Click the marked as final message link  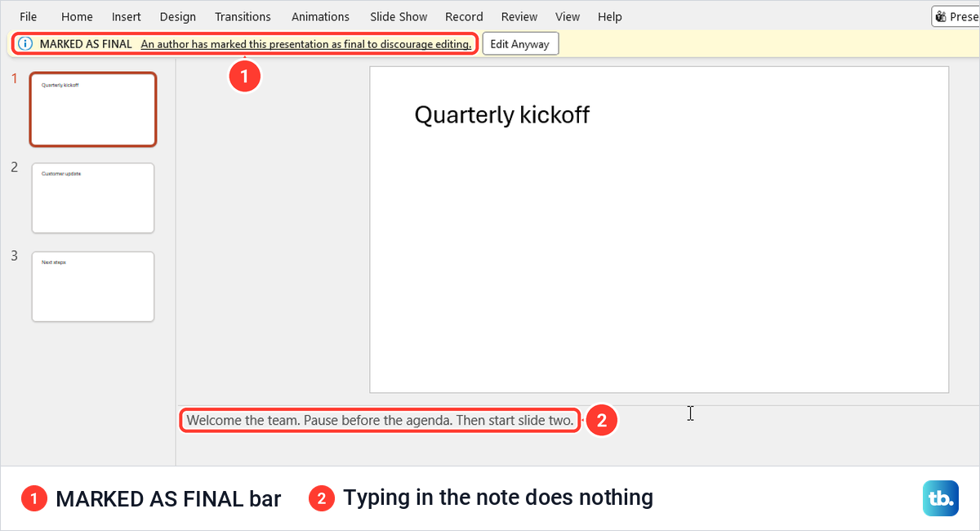coord(306,44)
